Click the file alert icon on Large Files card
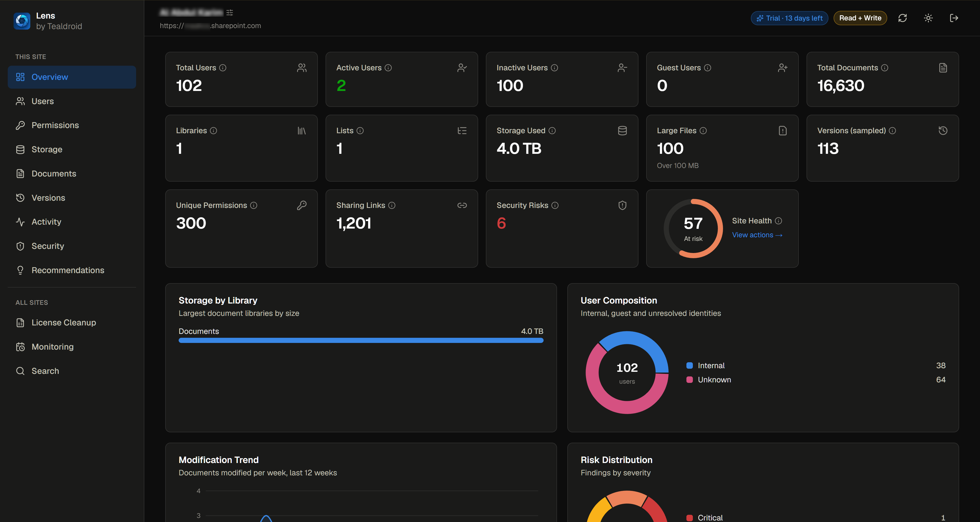The width and height of the screenshot is (980, 522). pyautogui.click(x=783, y=131)
